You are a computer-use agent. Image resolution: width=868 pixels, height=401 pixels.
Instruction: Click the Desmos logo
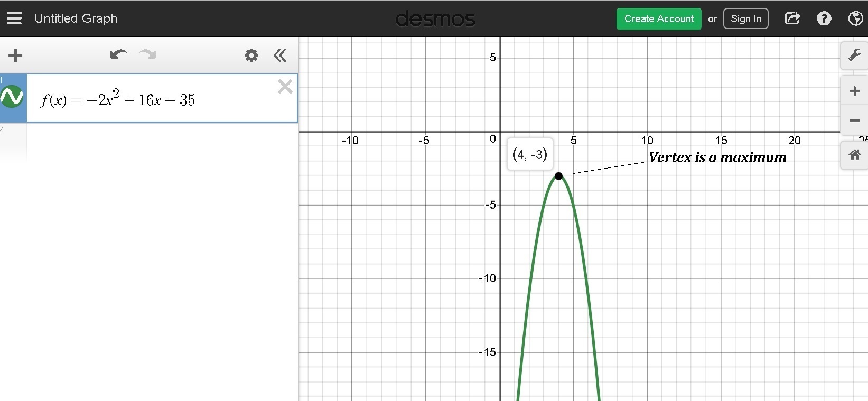pyautogui.click(x=435, y=19)
